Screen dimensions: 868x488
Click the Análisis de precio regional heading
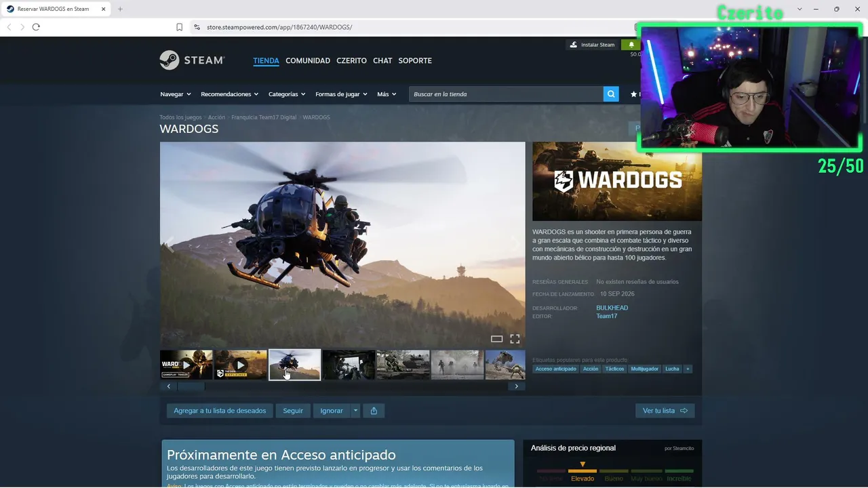point(573,448)
